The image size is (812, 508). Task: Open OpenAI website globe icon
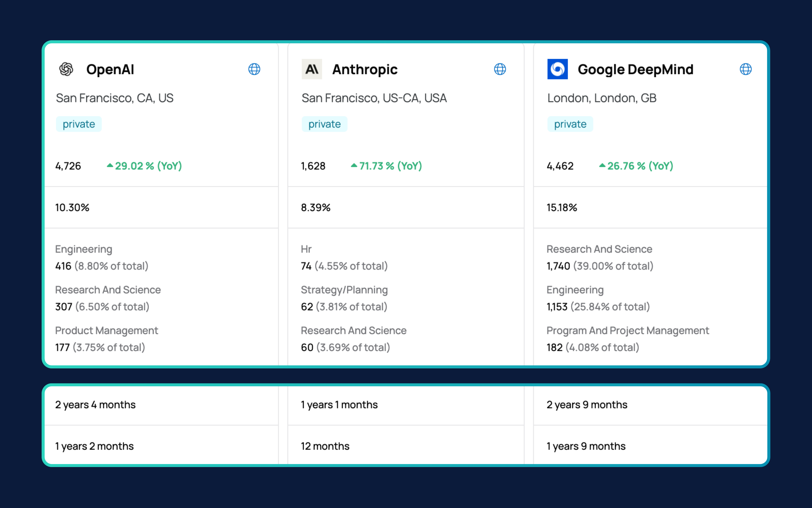tap(254, 69)
